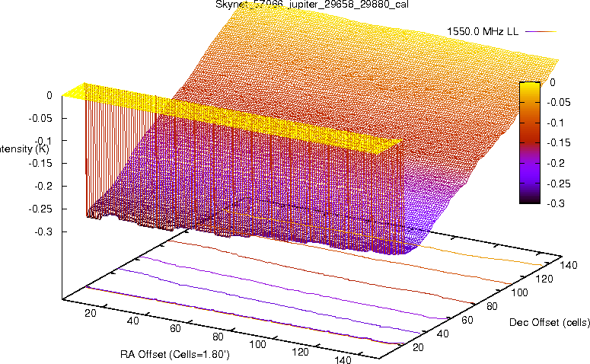
Task: Click the 'RA Offset (Cells=1.80')' axis title
Action: (x=175, y=355)
